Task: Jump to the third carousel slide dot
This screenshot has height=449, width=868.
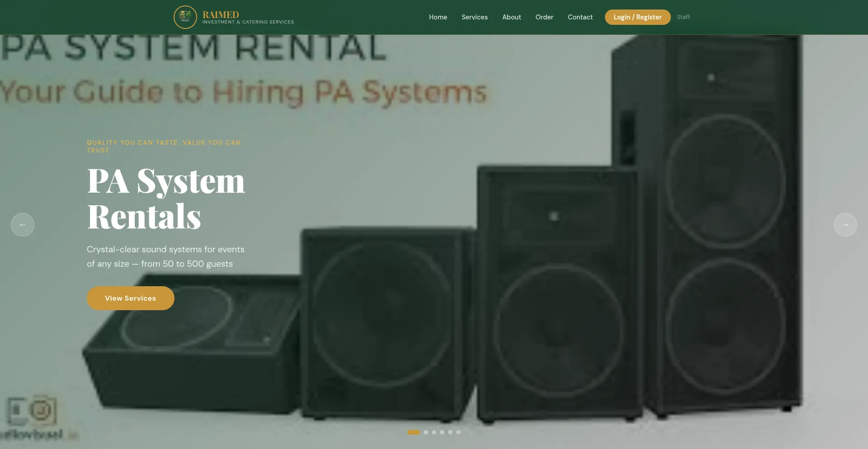Action: (434, 432)
